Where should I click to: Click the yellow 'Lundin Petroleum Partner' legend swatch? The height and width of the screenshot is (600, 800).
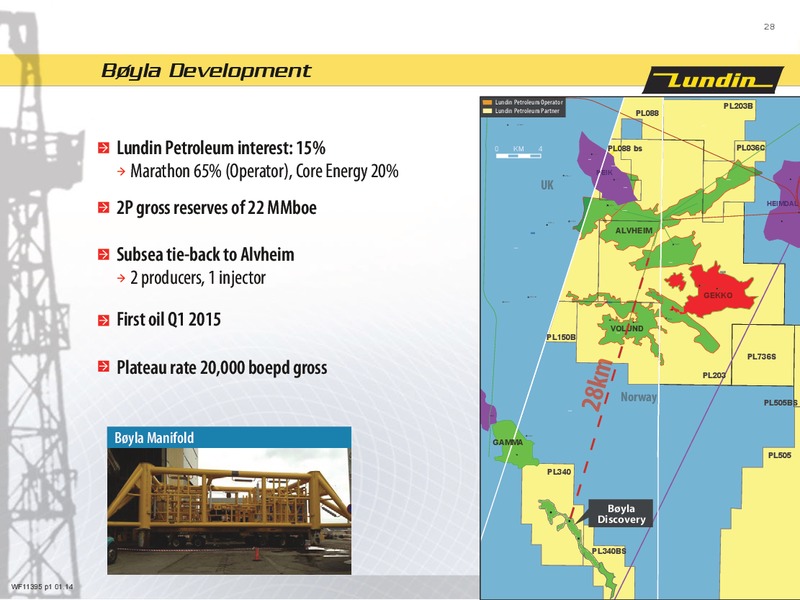pos(487,111)
